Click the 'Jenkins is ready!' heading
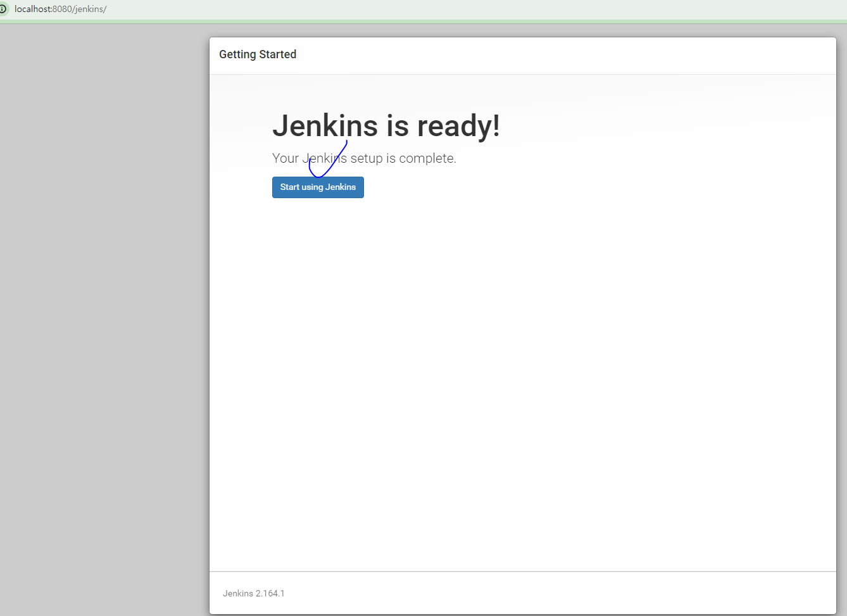Screen dimensions: 847x616 [x=386, y=125]
